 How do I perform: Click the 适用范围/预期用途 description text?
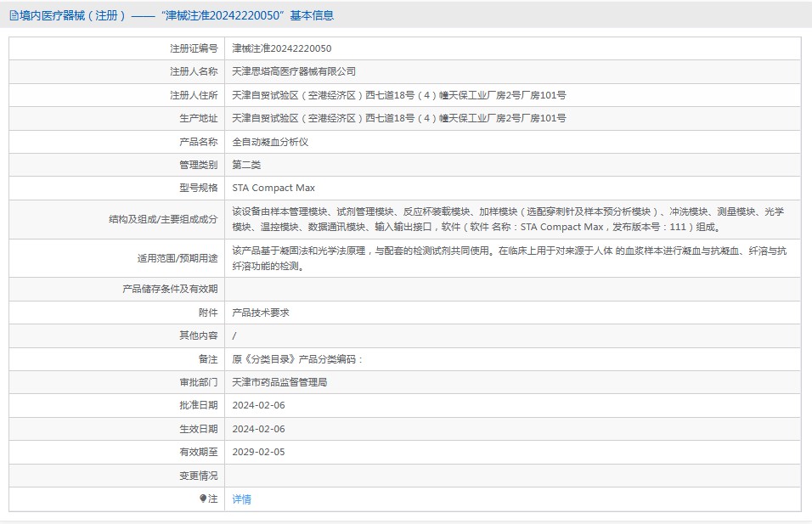(509, 258)
